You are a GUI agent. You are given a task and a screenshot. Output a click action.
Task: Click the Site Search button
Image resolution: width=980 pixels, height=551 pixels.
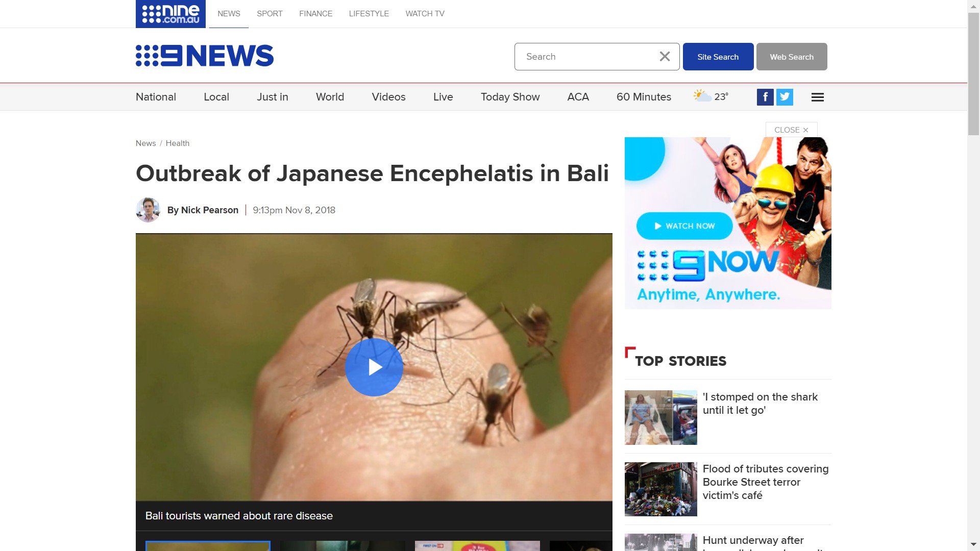point(718,57)
